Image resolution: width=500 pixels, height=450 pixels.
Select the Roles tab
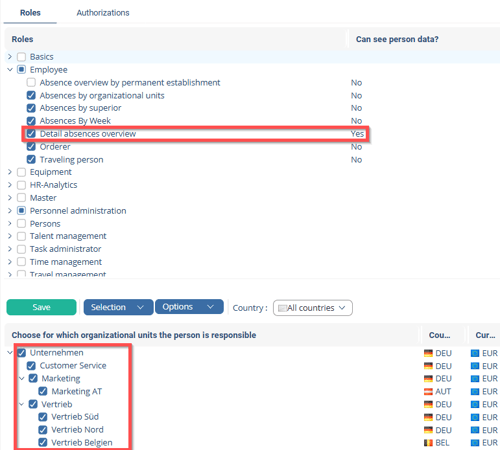coord(30,13)
